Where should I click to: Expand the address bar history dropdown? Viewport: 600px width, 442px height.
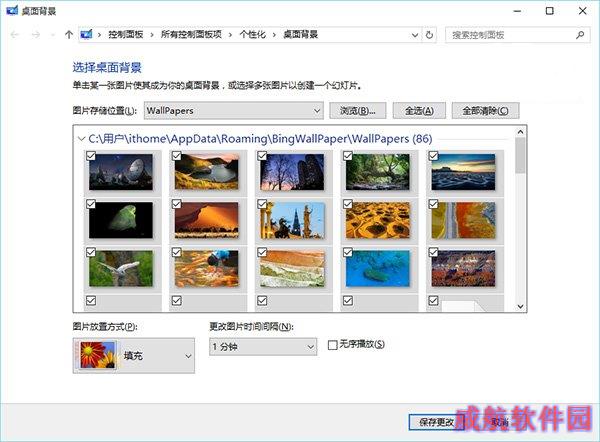pyautogui.click(x=415, y=35)
